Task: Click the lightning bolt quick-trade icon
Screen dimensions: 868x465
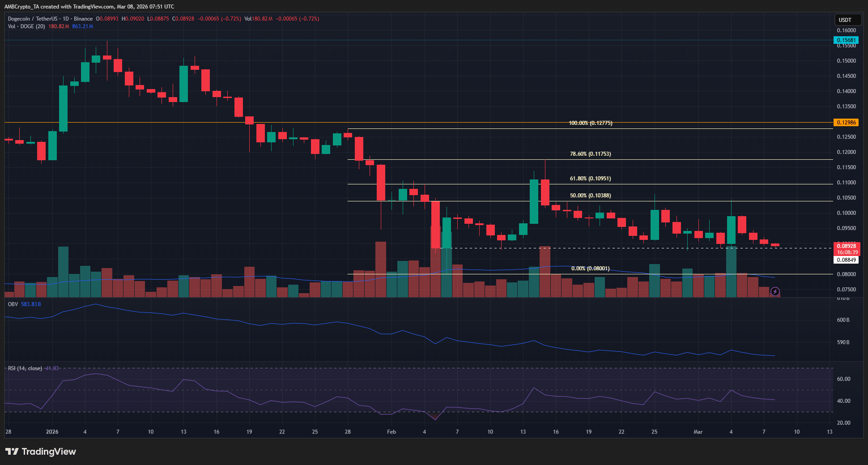Action: pos(775,292)
